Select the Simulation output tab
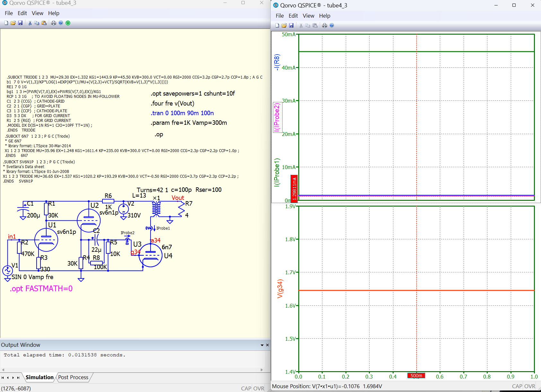541x392 pixels. (39, 377)
